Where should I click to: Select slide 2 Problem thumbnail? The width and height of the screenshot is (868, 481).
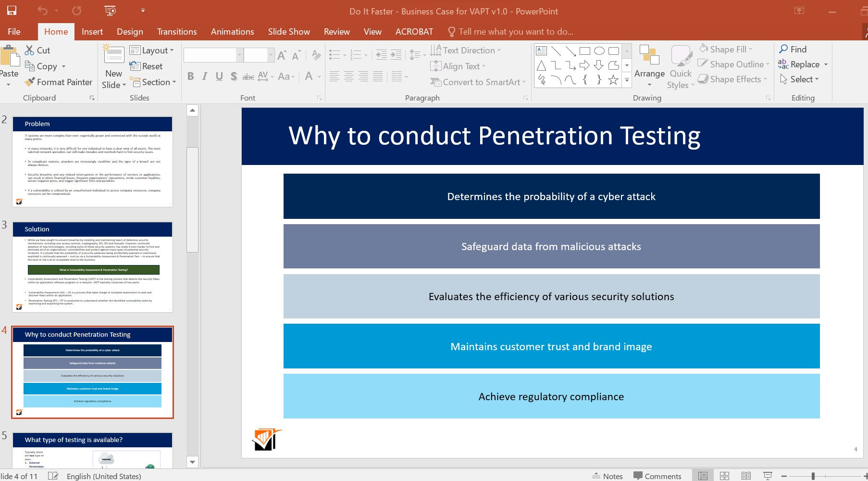pos(92,162)
